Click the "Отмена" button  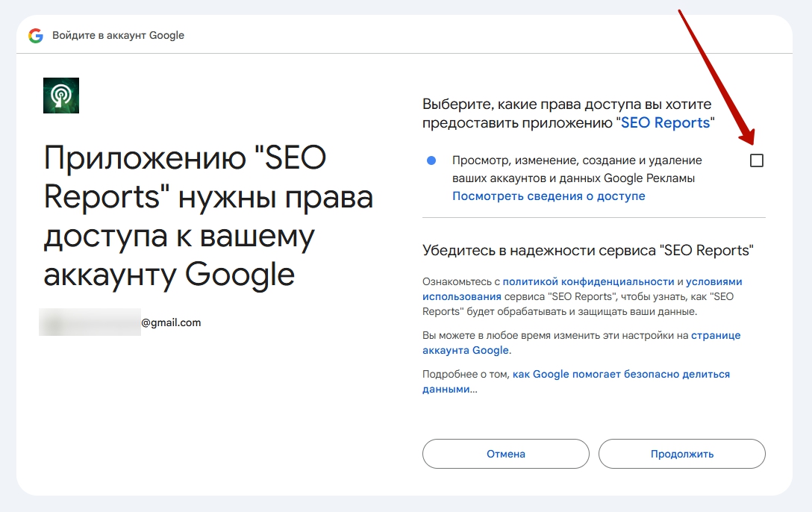(x=505, y=454)
